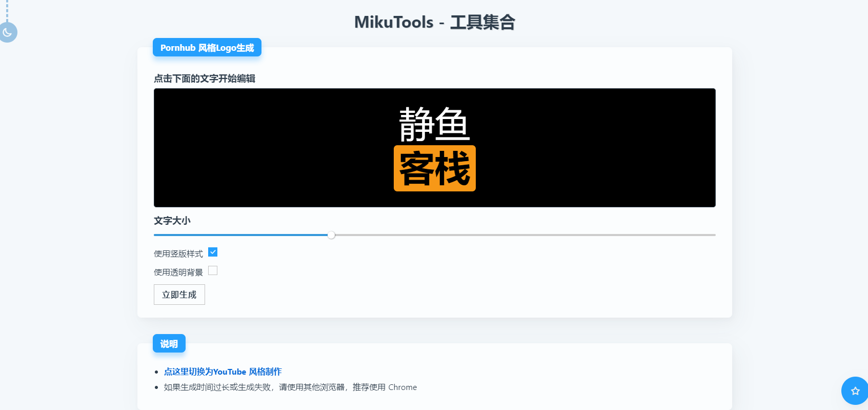Click the 使用竖版样式 label text
This screenshot has height=410, width=868.
[178, 253]
